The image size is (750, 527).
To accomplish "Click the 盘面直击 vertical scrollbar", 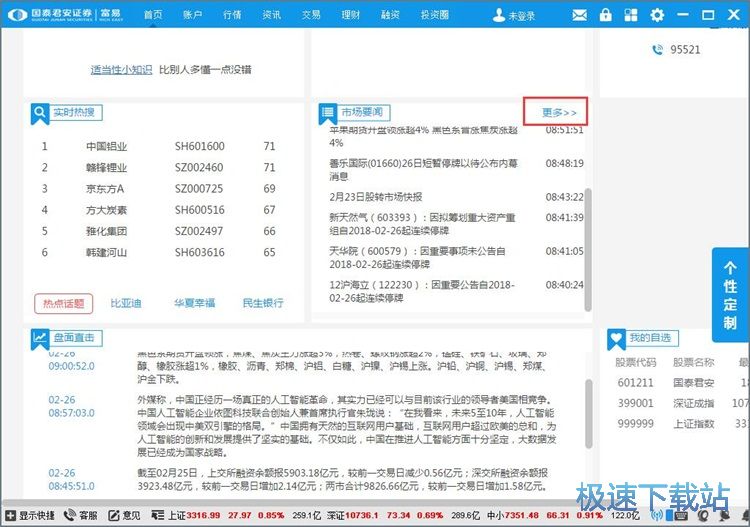I will click(x=589, y=414).
